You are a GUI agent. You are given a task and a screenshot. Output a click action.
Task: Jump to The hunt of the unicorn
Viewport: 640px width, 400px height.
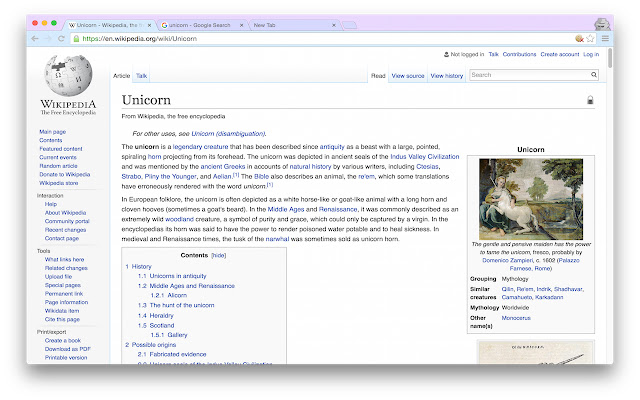pyautogui.click(x=182, y=305)
